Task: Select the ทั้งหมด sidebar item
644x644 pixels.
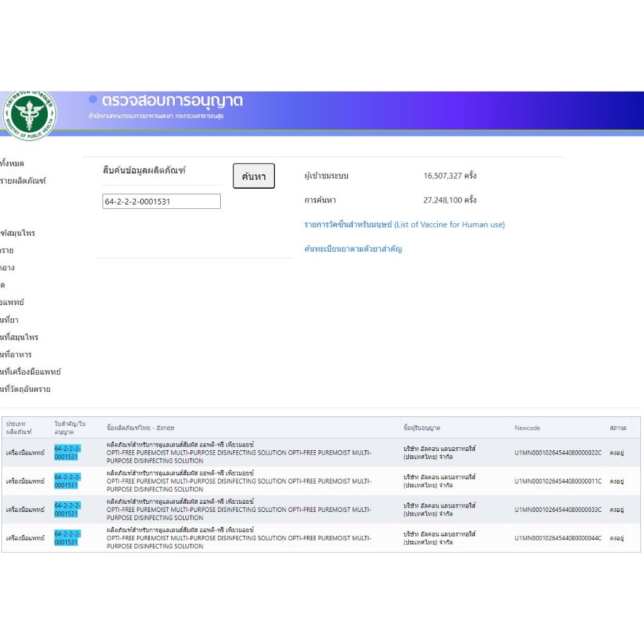Action: 12,164
